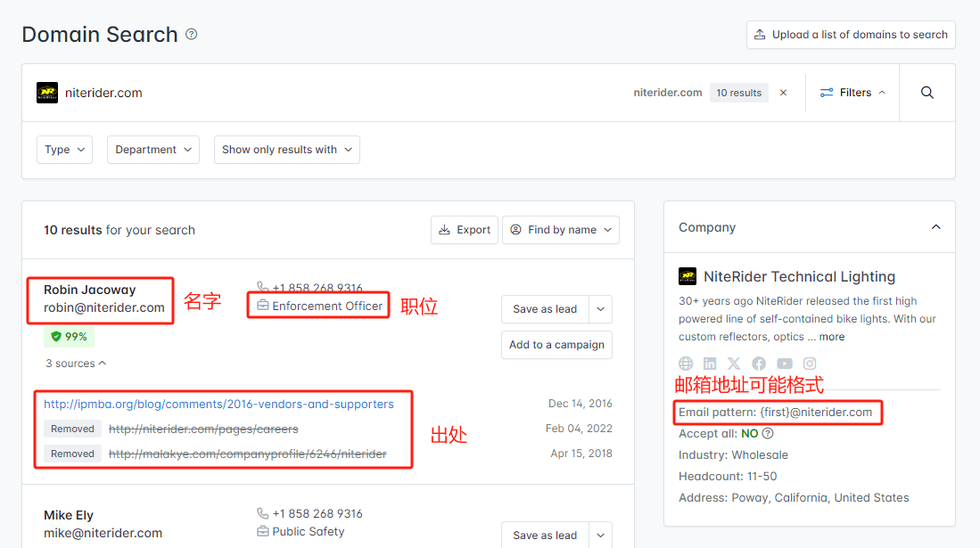Open Show only results with dropdown
980x548 pixels.
(x=287, y=150)
